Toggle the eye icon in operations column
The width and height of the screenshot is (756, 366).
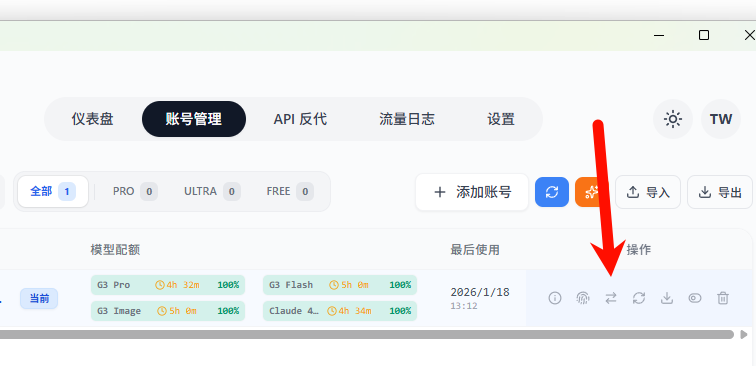pyautogui.click(x=695, y=298)
